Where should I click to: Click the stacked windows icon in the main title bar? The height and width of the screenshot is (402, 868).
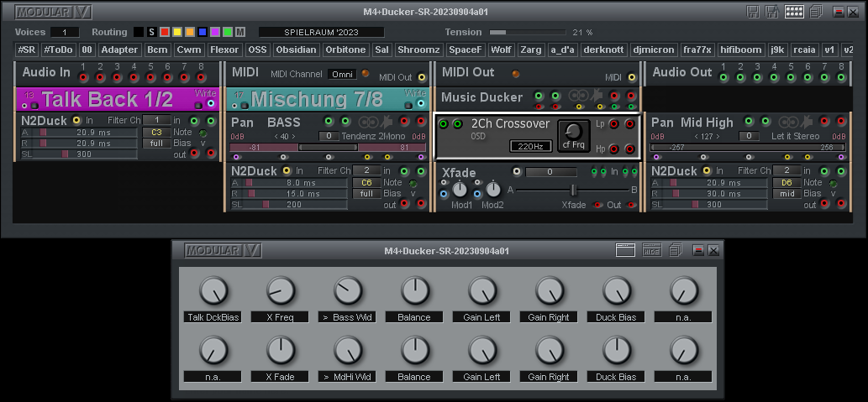pos(816,12)
